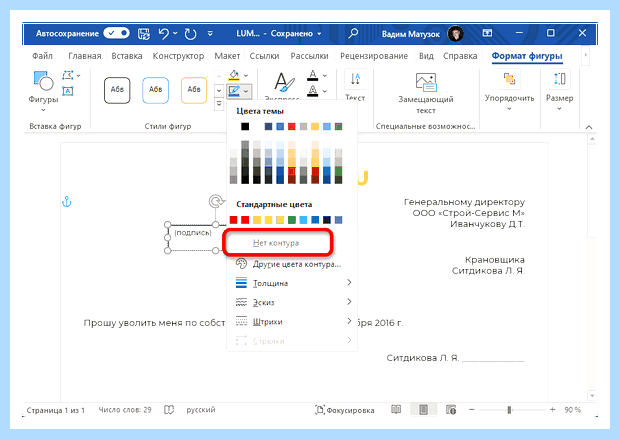The height and width of the screenshot is (439, 620).
Task: Click the Страница 1 из 1 indicator
Action: (x=56, y=410)
